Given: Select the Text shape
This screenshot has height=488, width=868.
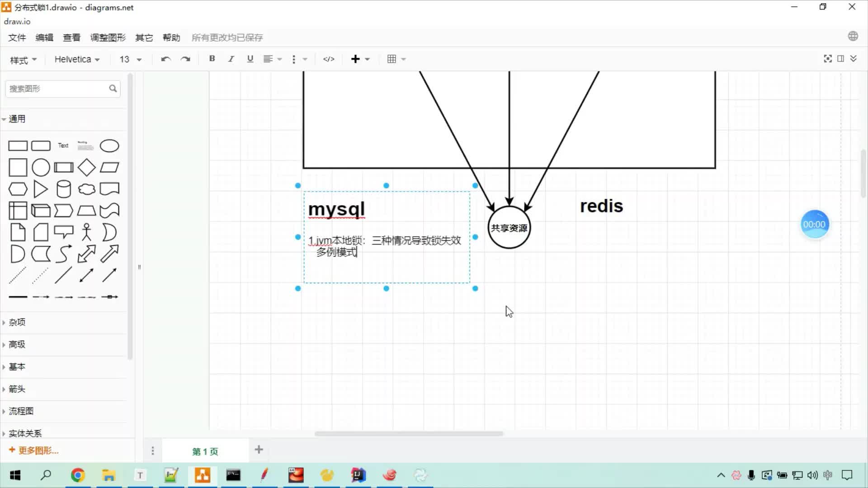Looking at the screenshot, I should [x=63, y=145].
